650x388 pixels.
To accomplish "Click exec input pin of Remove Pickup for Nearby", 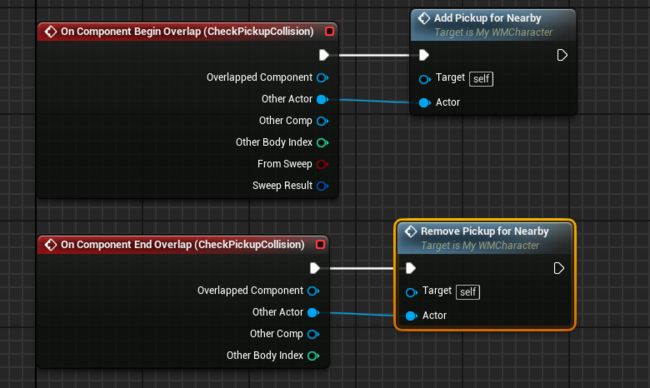I will point(410,268).
